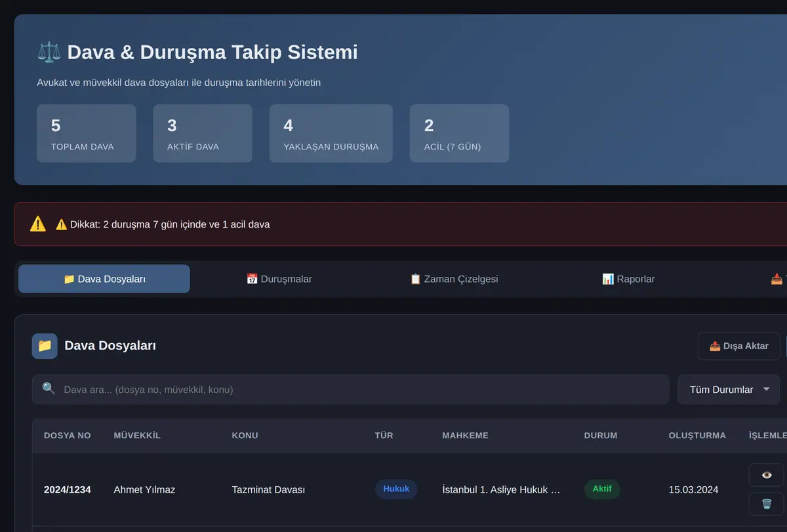This screenshot has width=787, height=532.
Task: Click the folder icon beside Dava Dosyaları heading
Action: 45,346
